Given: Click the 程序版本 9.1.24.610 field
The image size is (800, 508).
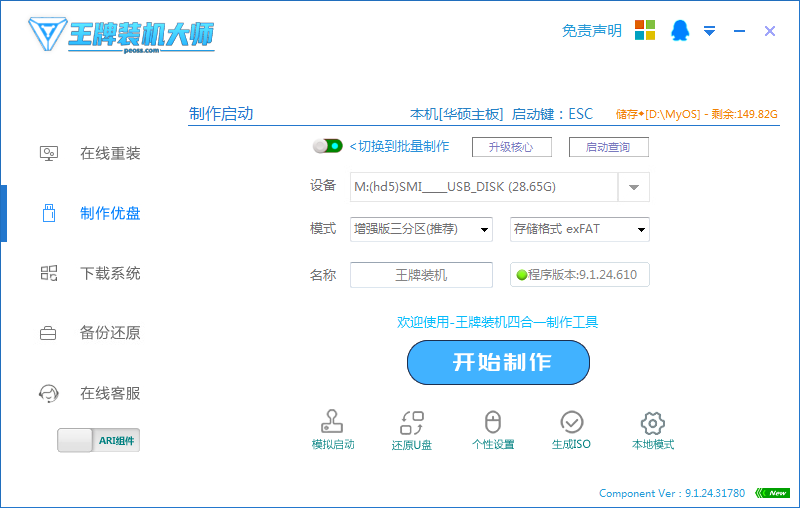Looking at the screenshot, I should (x=580, y=275).
